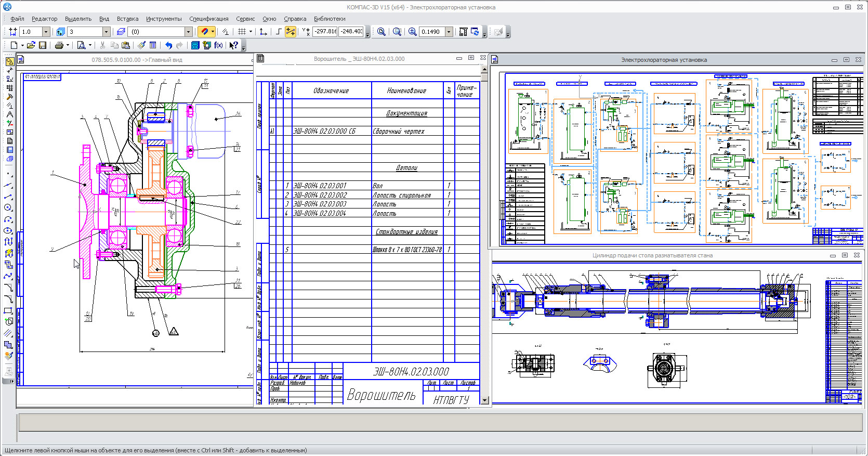This screenshot has height=456, width=868.
Task: Zoom by window frame
Action: pos(397,32)
